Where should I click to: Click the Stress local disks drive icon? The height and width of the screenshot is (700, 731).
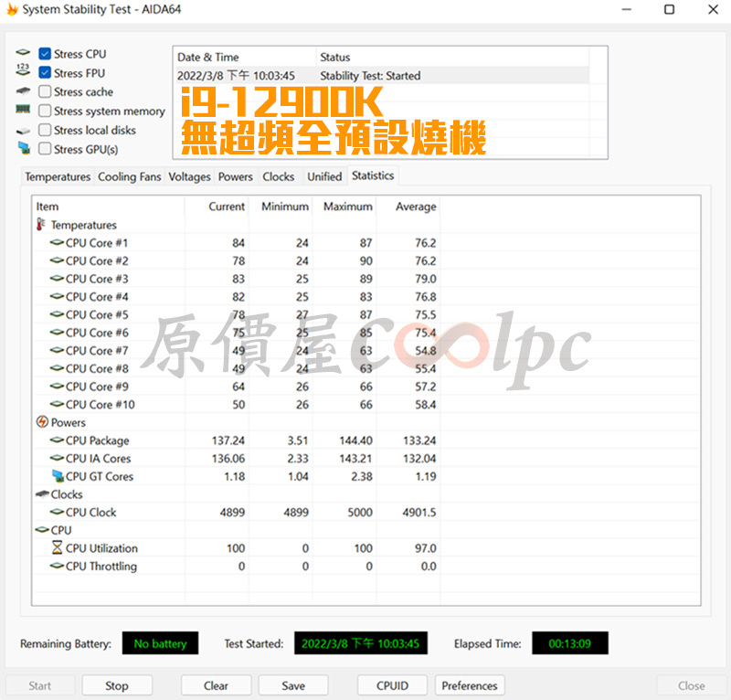pos(23,131)
